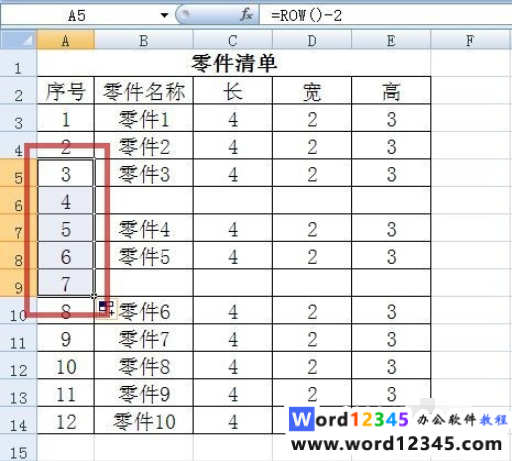This screenshot has width=512, height=461.
Task: Click the empty name cell in row 9
Action: coord(144,283)
